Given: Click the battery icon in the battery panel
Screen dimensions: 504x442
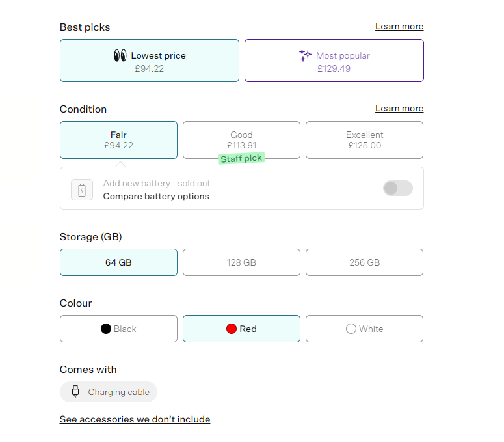Looking at the screenshot, I should click(x=82, y=189).
